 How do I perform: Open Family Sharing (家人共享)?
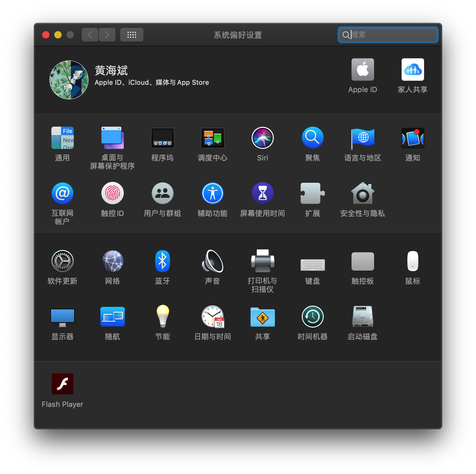413,70
